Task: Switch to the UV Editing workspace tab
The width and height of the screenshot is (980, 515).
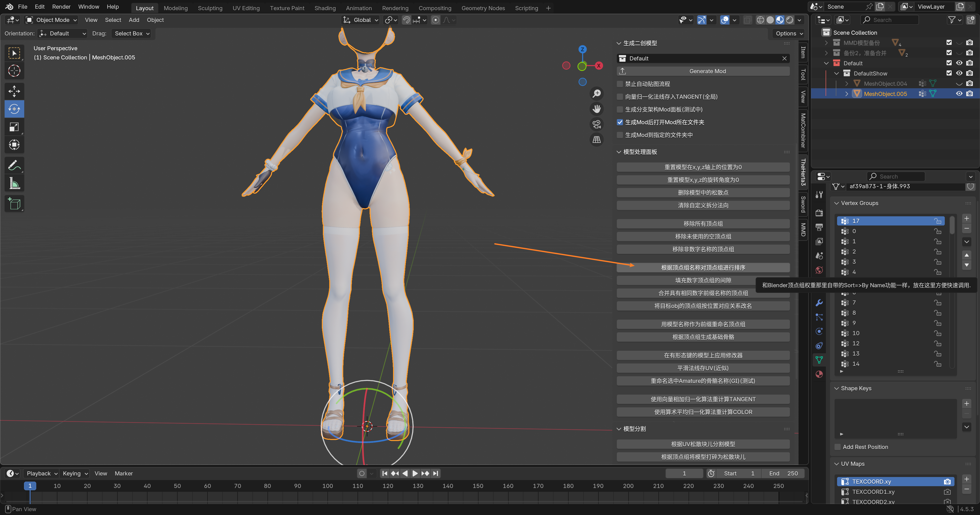Action: point(246,8)
